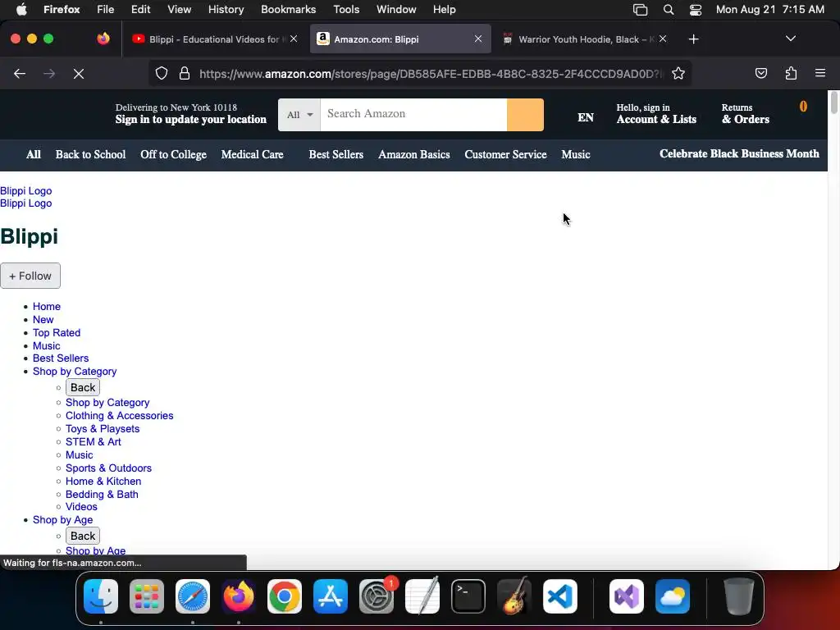
Task: Open the EN language selector
Action: coord(585,117)
